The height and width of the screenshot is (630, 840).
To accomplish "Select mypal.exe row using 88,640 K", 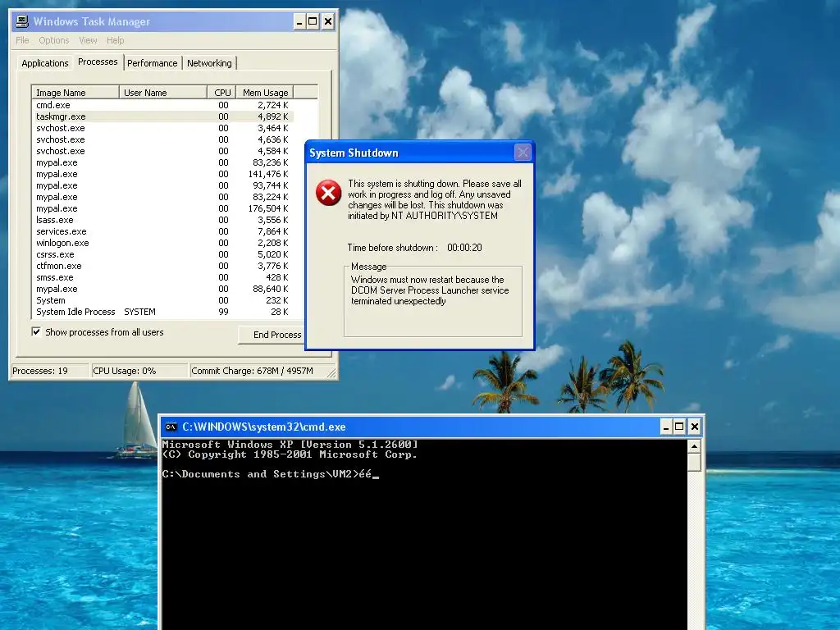I will point(163,290).
